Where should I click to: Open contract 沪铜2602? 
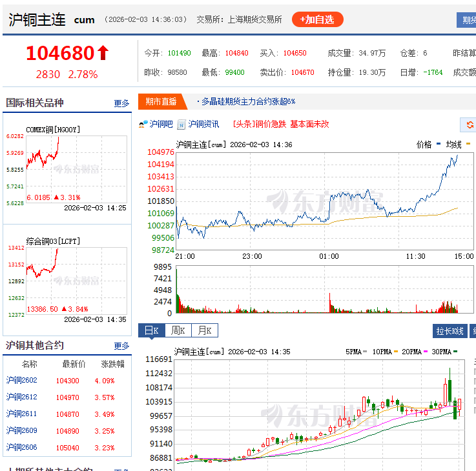tap(21, 380)
